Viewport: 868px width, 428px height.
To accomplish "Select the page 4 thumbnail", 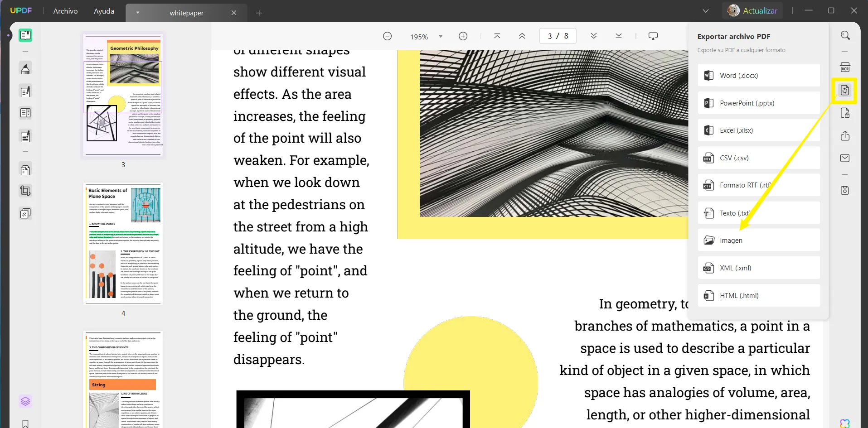I will [123, 244].
